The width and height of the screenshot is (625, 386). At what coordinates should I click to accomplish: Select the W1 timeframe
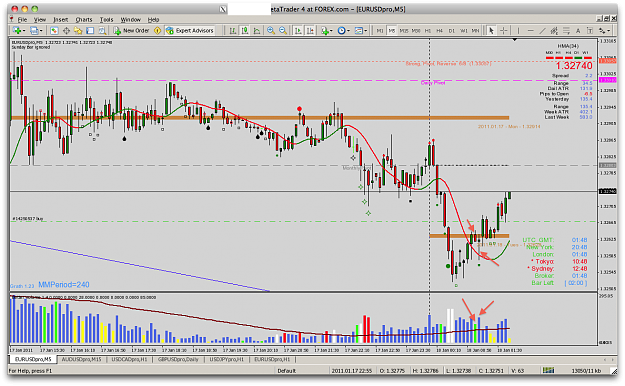click(x=464, y=31)
